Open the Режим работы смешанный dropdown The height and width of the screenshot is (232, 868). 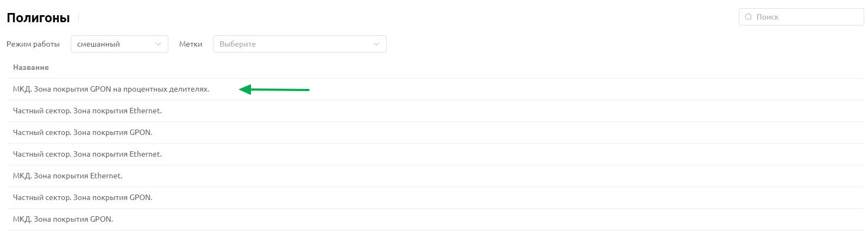pos(119,44)
